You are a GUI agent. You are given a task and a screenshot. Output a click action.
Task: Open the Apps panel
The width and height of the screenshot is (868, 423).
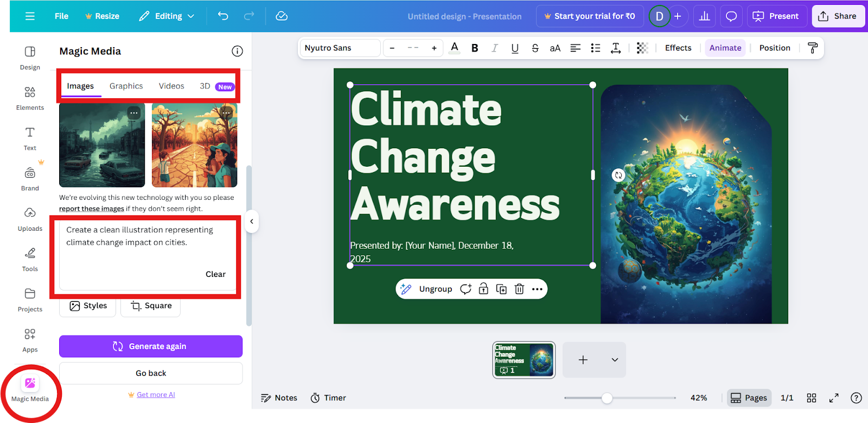(x=30, y=340)
